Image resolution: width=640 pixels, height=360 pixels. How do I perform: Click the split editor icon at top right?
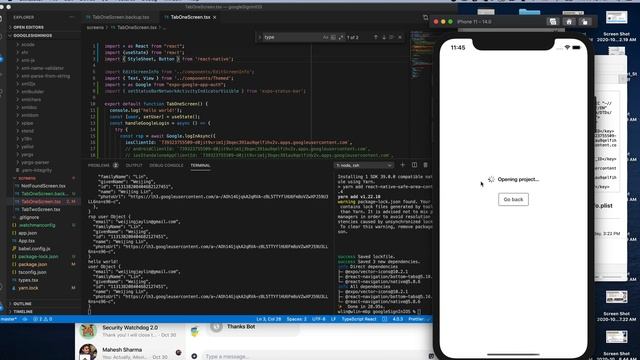point(425,17)
